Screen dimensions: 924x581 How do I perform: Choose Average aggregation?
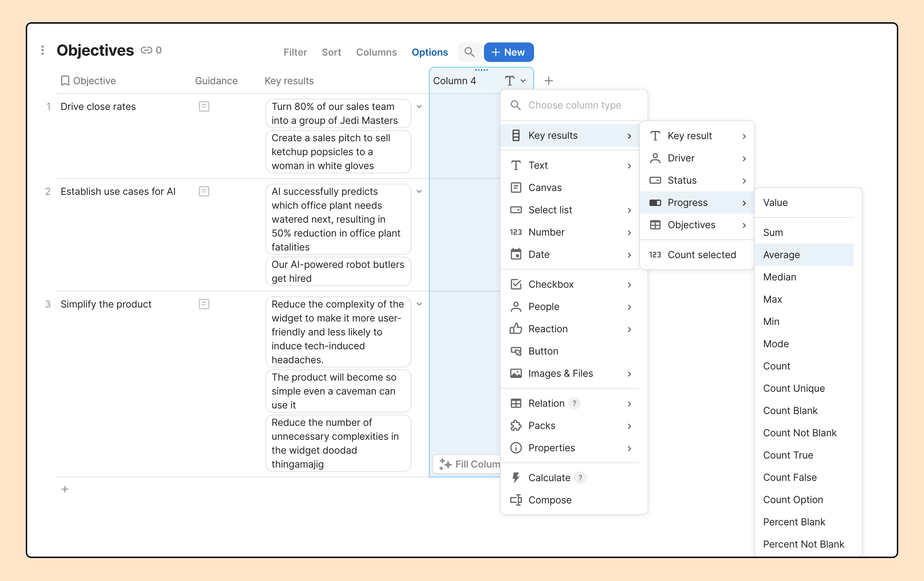[804, 255]
